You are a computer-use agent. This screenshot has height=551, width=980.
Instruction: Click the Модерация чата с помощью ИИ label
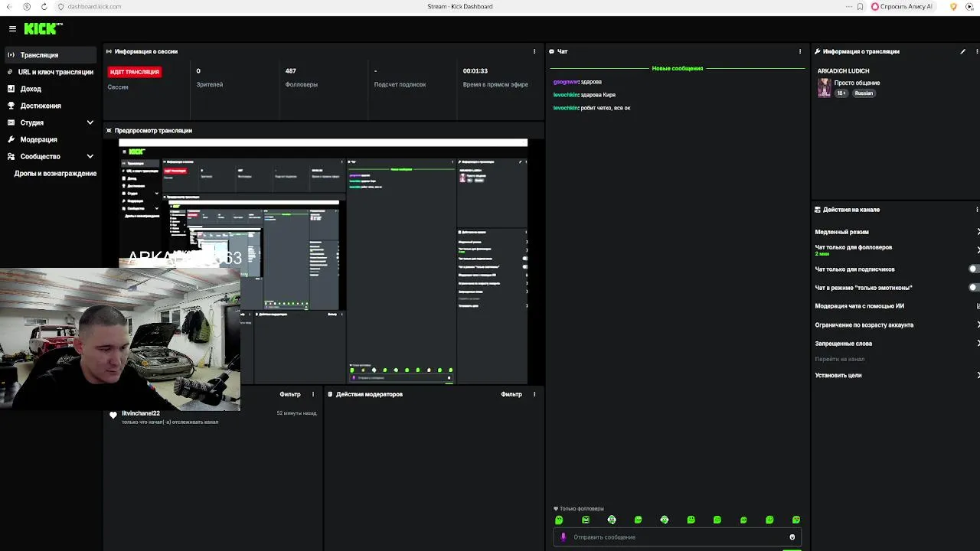[859, 306]
